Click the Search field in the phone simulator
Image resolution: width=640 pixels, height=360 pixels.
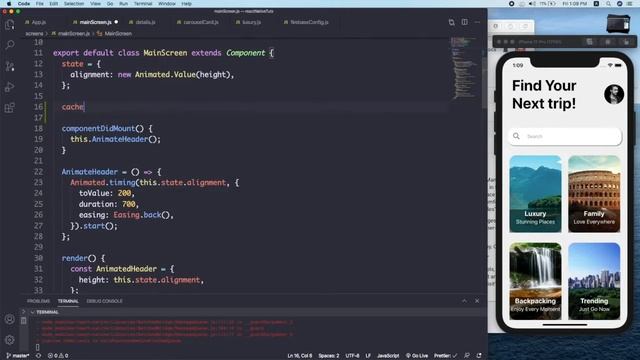565,136
